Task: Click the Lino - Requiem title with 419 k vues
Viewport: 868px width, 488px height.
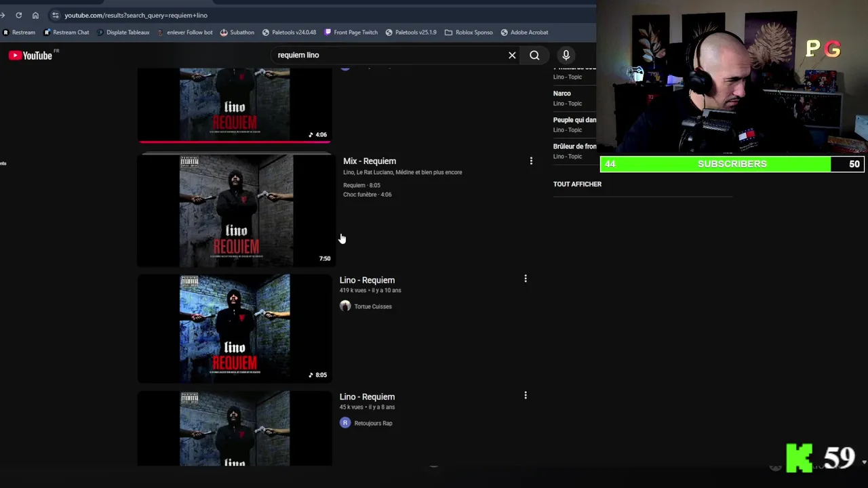Action: click(x=367, y=280)
